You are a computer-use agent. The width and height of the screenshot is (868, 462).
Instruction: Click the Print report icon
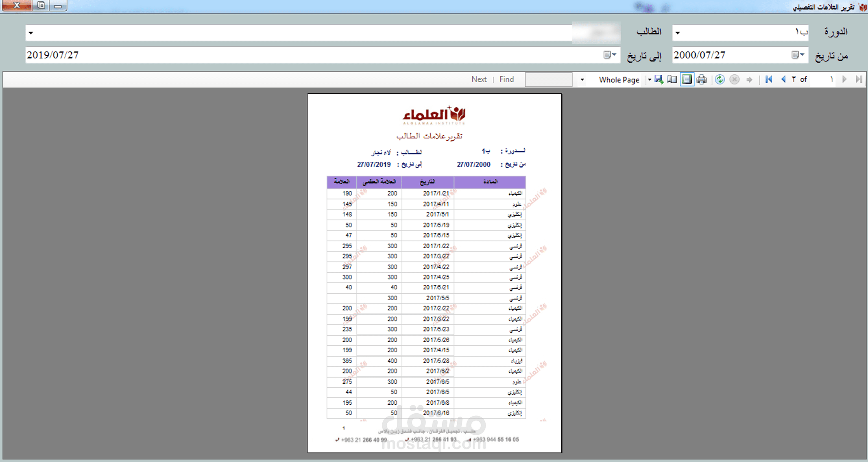pos(702,80)
